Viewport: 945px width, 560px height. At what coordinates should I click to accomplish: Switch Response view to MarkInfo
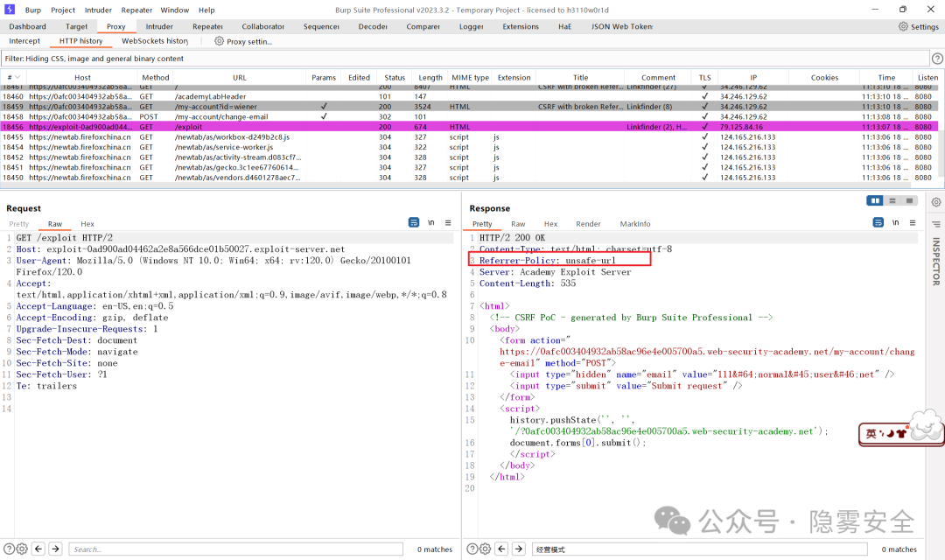(635, 224)
